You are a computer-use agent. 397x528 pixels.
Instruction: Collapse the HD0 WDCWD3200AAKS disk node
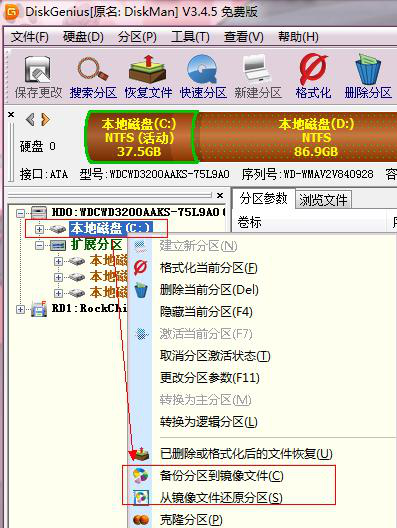(x=21, y=213)
